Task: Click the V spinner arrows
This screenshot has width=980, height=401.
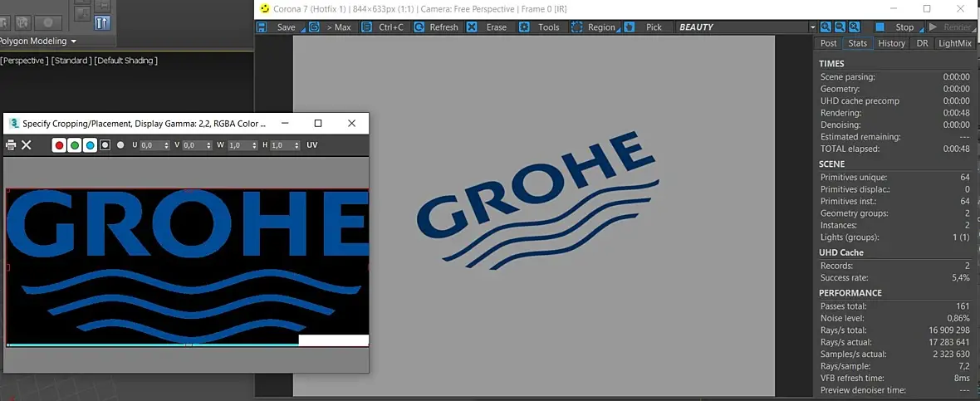Action: click(x=208, y=145)
